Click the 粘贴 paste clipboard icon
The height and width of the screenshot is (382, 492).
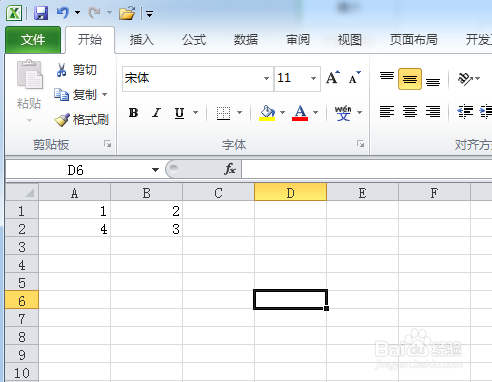[29, 75]
